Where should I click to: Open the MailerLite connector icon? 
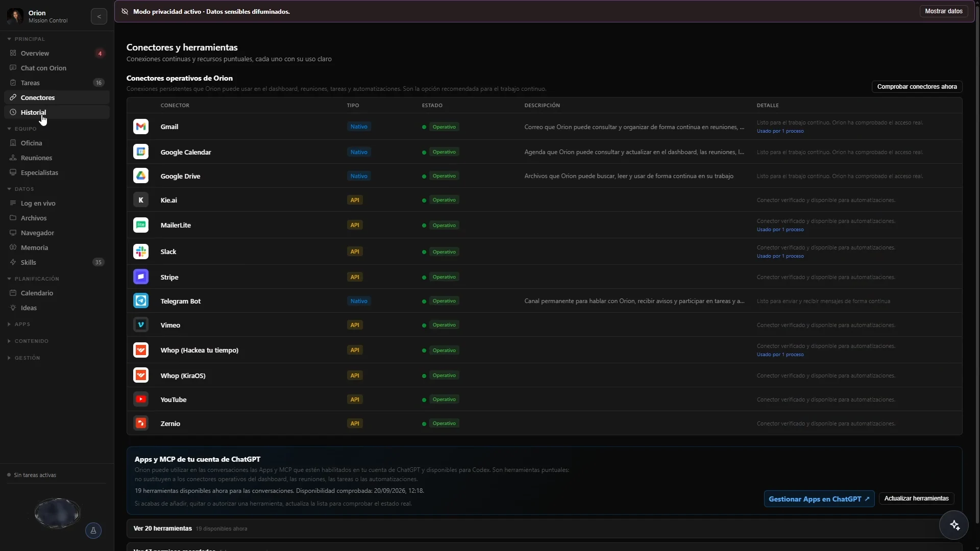(141, 224)
